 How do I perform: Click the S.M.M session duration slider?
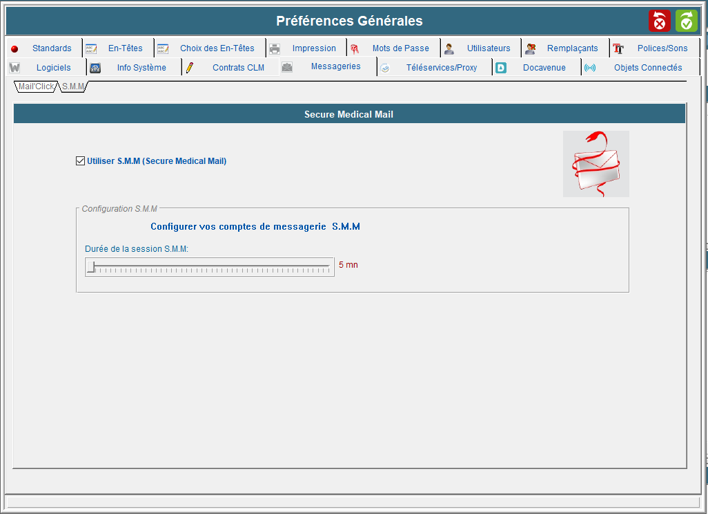(209, 267)
